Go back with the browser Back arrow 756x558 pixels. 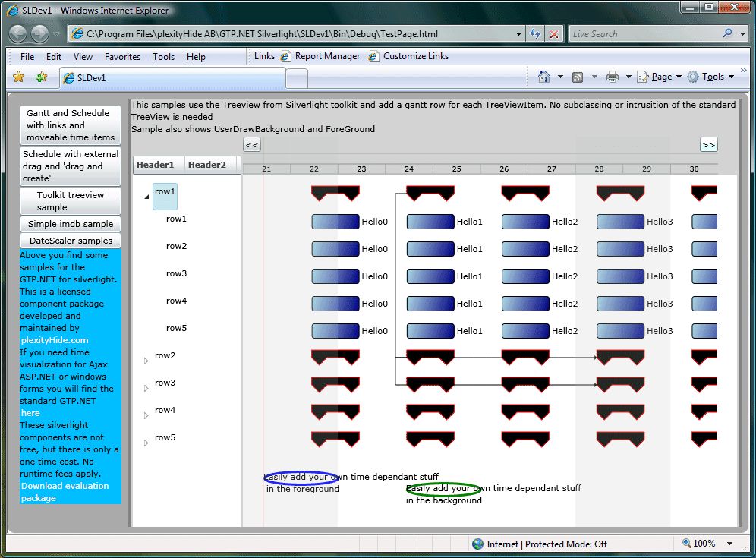(18, 33)
